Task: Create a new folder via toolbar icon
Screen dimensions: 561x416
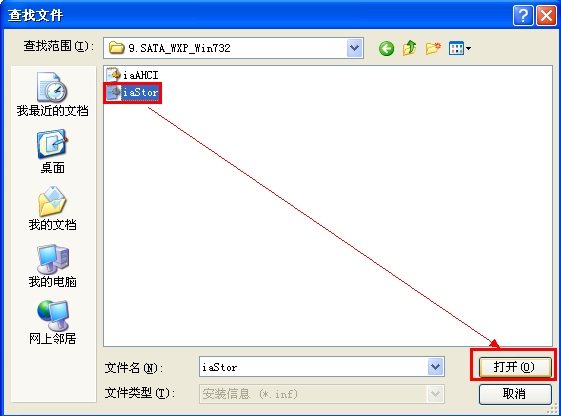Action: pos(433,48)
